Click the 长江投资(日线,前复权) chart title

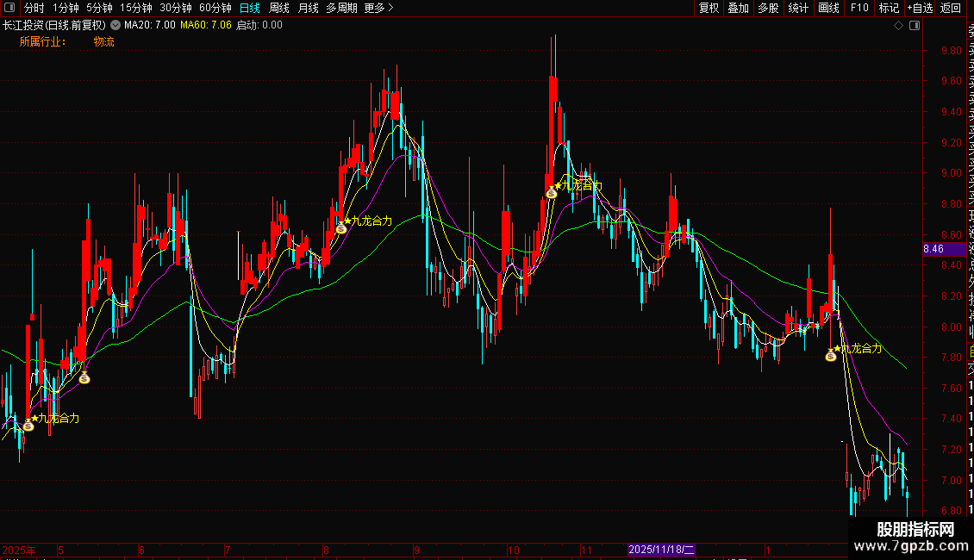[x=54, y=25]
